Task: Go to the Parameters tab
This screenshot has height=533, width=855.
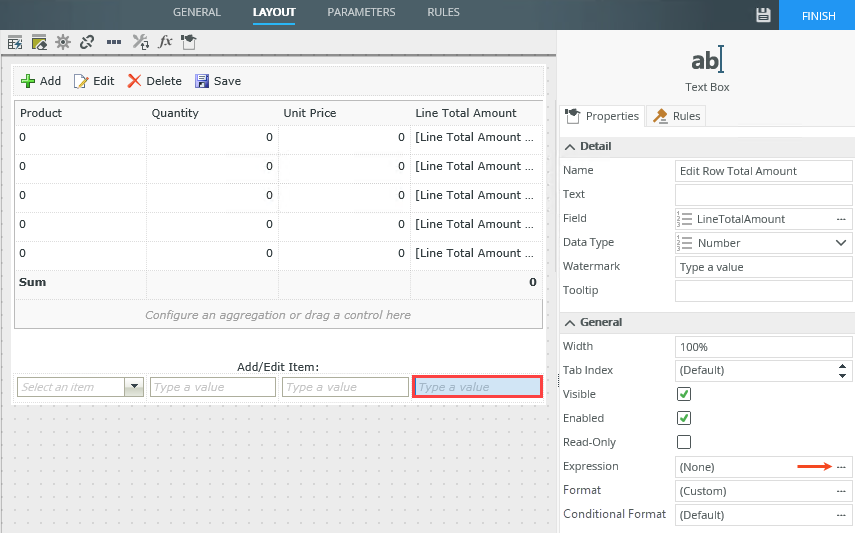Action: [361, 12]
